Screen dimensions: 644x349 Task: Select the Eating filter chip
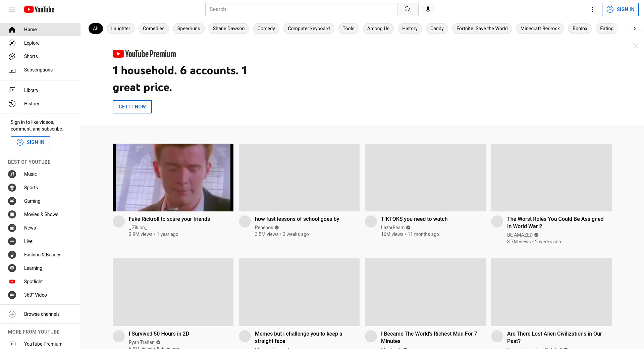(x=606, y=29)
